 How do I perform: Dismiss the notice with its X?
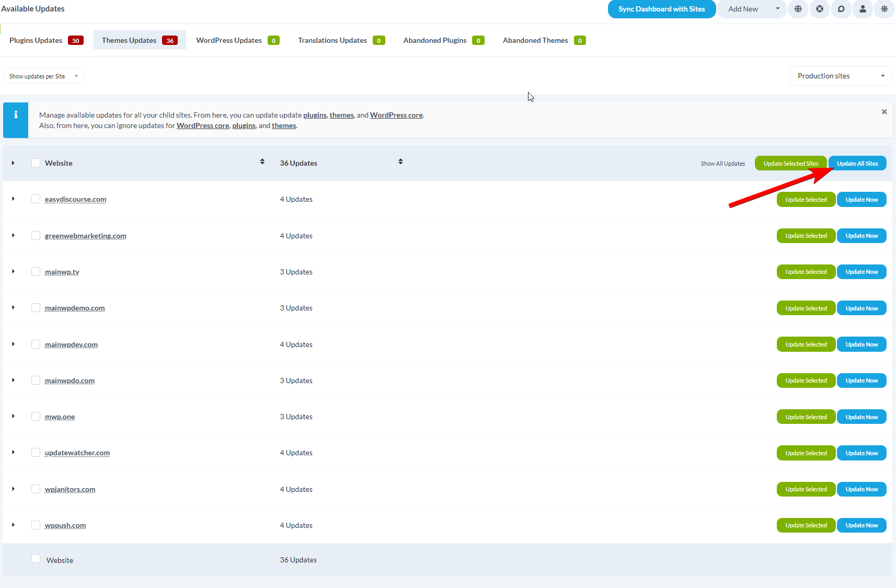pyautogui.click(x=884, y=111)
